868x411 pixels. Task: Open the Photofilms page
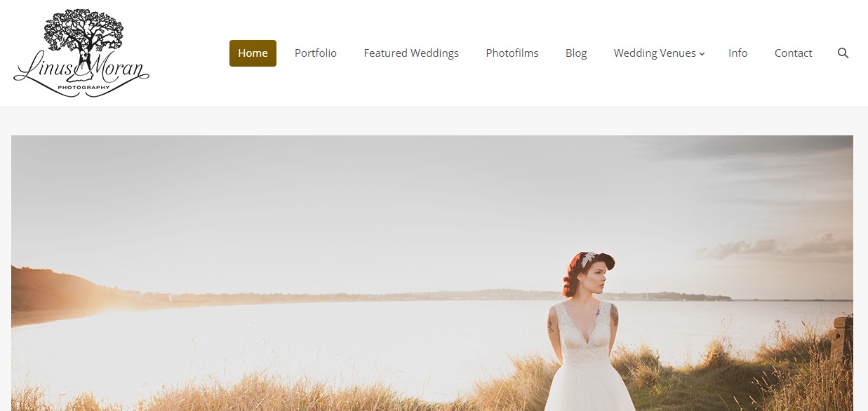click(512, 53)
